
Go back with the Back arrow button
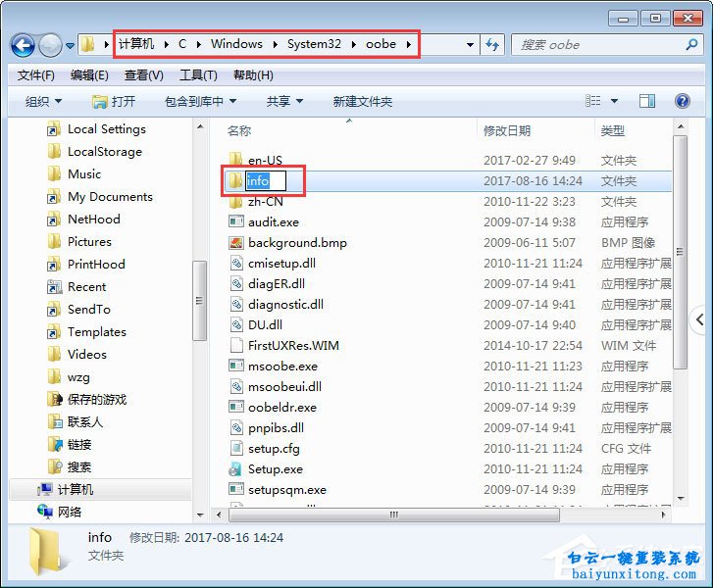23,45
